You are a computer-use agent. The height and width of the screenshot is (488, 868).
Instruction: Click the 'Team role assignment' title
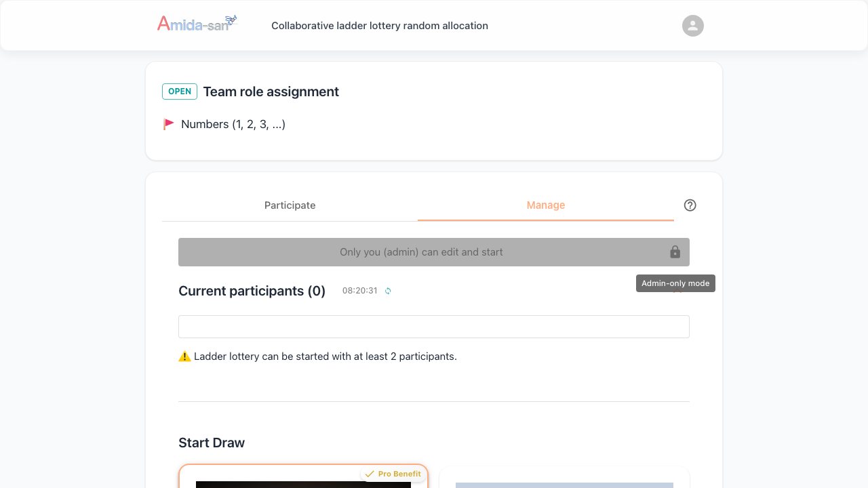pyautogui.click(x=271, y=91)
